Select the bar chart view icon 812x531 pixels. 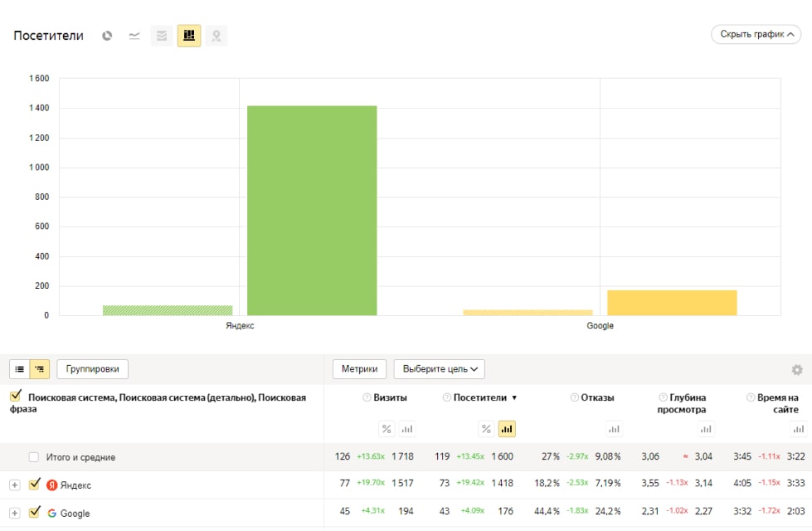point(189,36)
